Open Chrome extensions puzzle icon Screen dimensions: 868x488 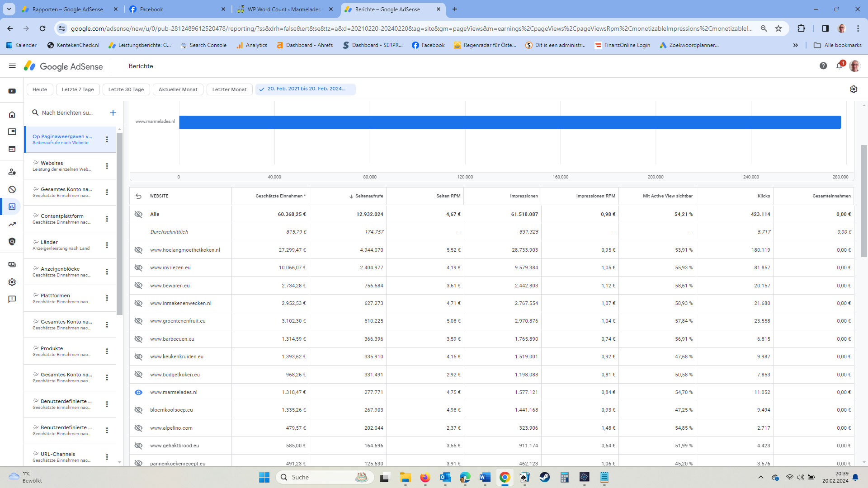(x=801, y=28)
